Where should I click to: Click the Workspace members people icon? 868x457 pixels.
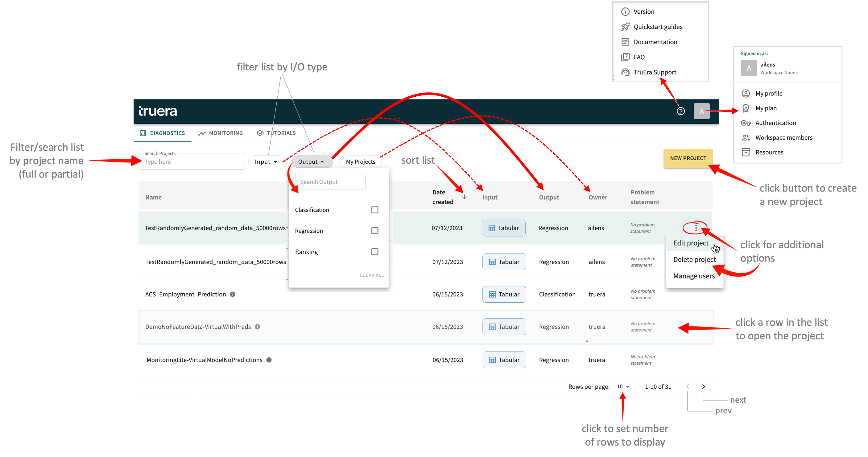pyautogui.click(x=746, y=138)
